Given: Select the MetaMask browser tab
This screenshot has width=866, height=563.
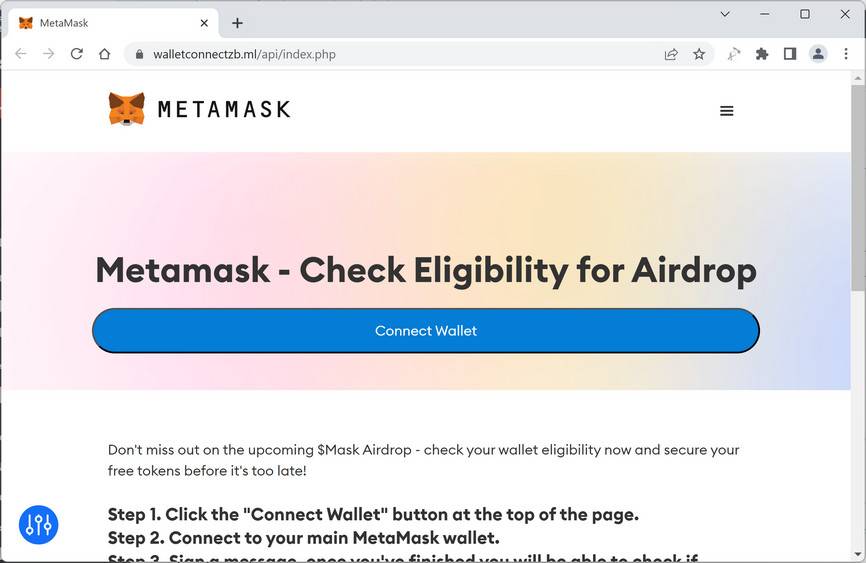Looking at the screenshot, I should click(x=100, y=23).
